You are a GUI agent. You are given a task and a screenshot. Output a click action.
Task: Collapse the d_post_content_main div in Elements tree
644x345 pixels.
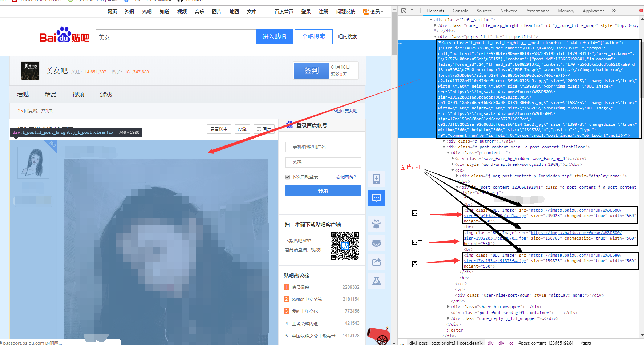coord(443,147)
